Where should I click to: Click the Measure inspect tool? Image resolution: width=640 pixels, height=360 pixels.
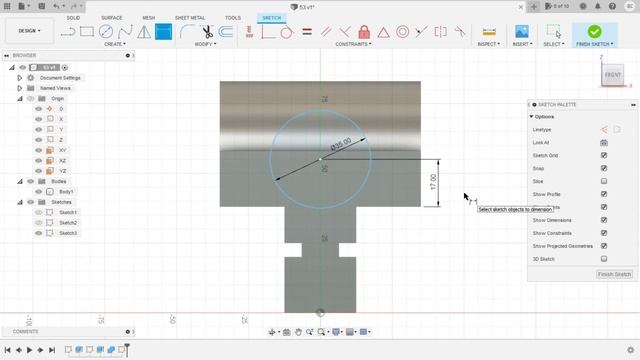[489, 32]
